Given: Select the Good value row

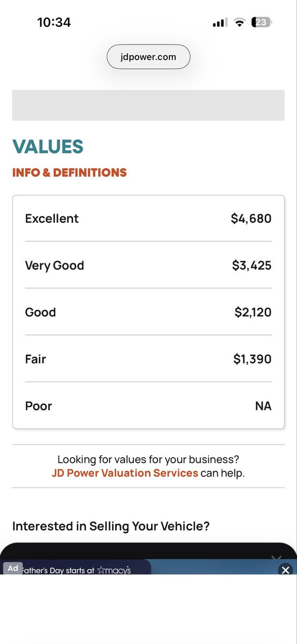Looking at the screenshot, I should [148, 312].
